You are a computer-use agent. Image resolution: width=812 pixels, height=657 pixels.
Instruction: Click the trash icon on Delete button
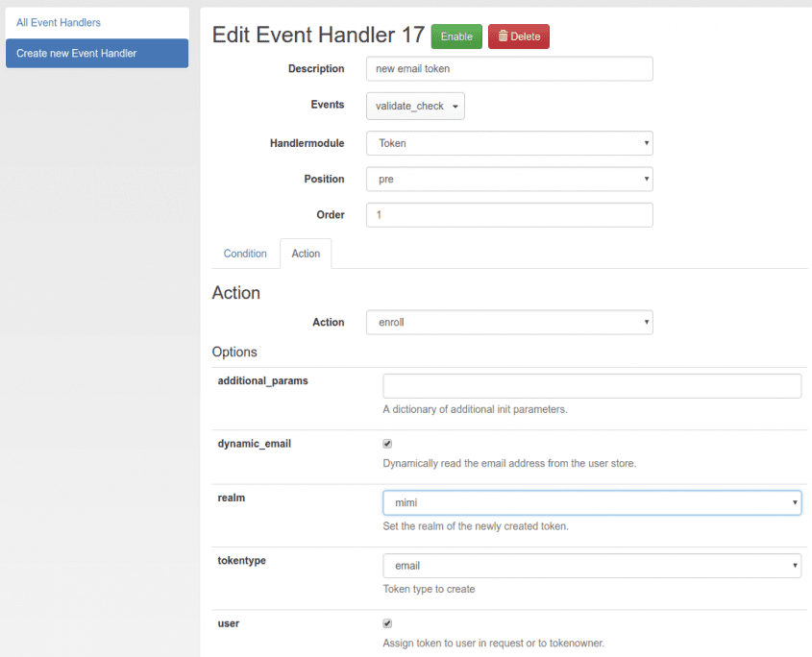pos(503,36)
